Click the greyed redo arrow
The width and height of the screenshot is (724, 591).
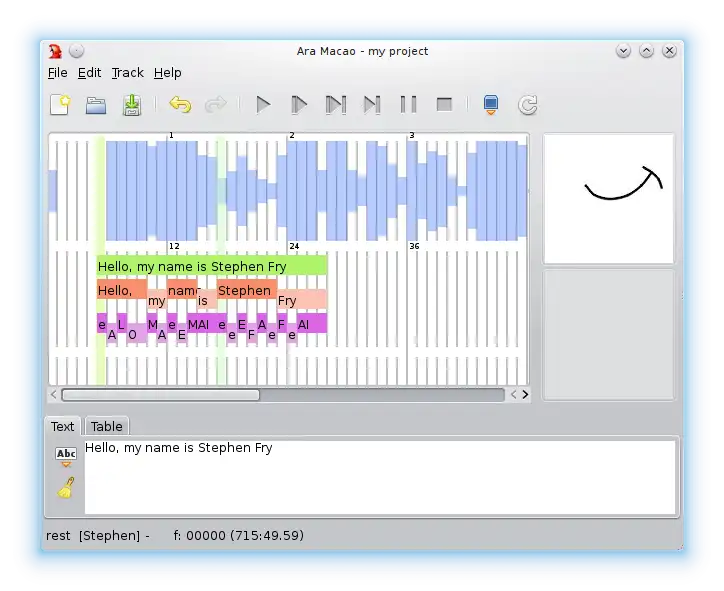216,104
